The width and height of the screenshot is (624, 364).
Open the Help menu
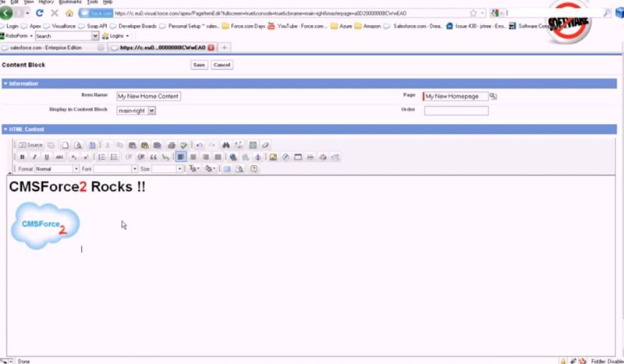tap(108, 2)
